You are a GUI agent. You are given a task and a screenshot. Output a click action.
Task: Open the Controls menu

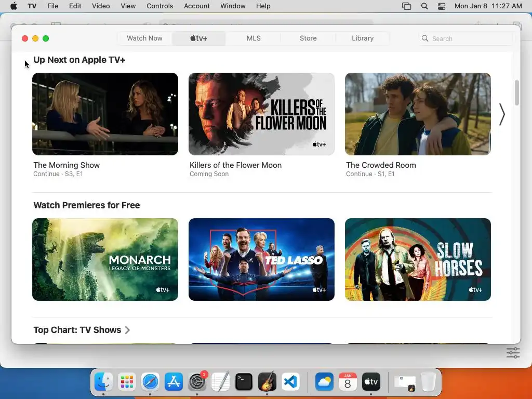[160, 6]
